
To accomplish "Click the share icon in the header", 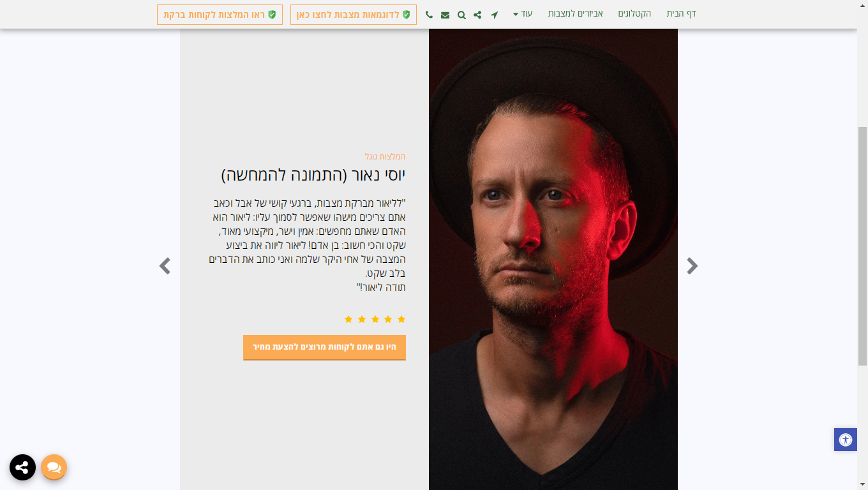I will (477, 15).
